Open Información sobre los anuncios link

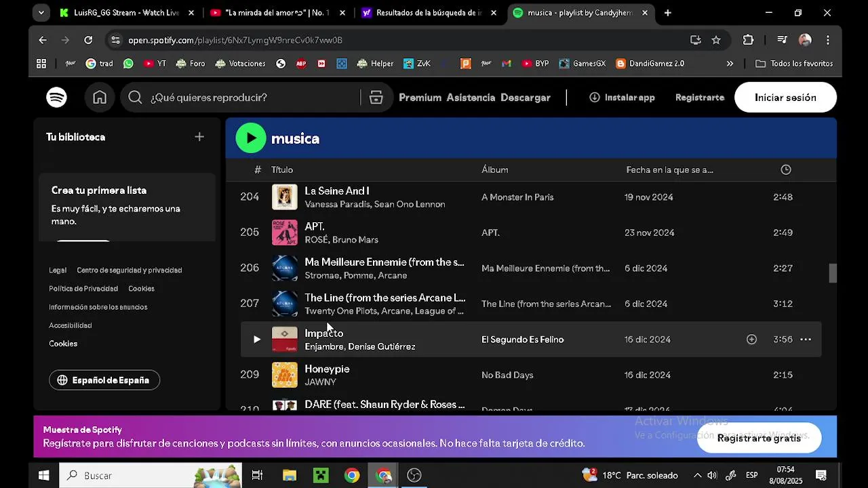pyautogui.click(x=98, y=306)
